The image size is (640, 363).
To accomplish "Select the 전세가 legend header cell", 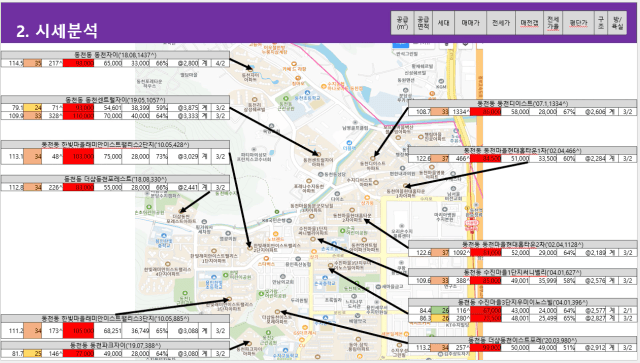I will point(501,23).
